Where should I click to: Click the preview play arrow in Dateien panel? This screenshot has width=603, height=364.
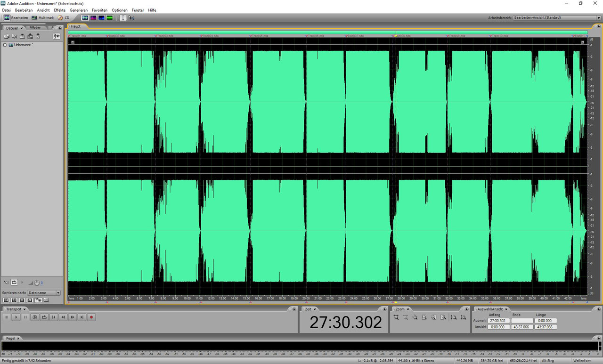22,283
